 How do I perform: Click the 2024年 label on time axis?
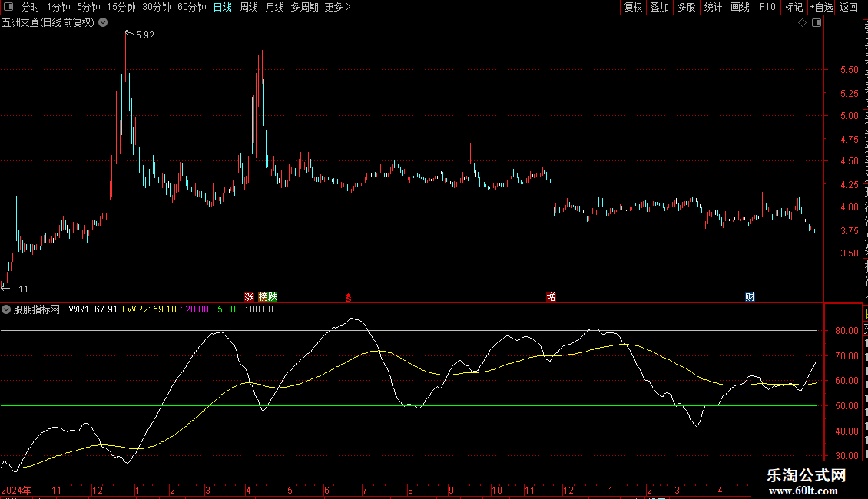[16, 490]
